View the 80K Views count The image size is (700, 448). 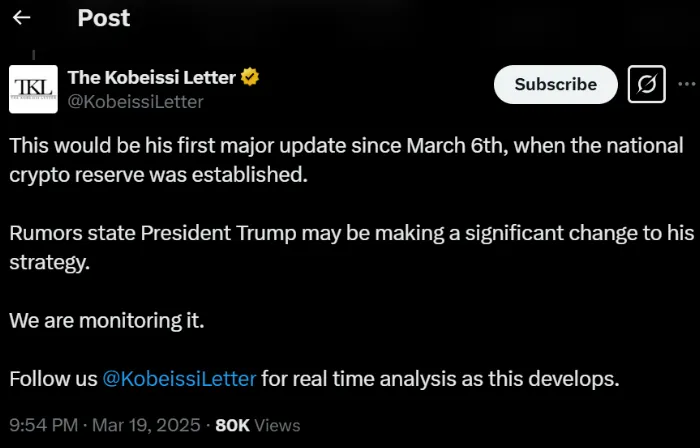click(257, 425)
